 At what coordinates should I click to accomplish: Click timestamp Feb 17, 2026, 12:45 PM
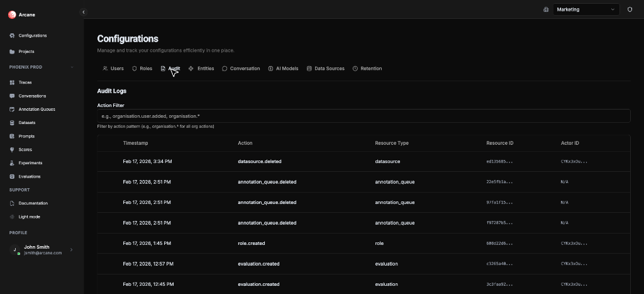(x=148, y=285)
